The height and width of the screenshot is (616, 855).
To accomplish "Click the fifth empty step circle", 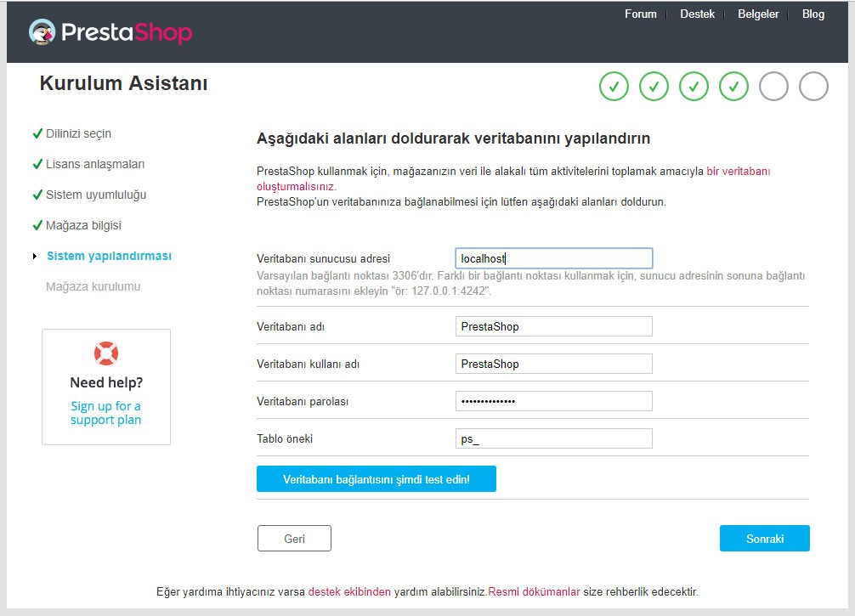I will click(773, 86).
